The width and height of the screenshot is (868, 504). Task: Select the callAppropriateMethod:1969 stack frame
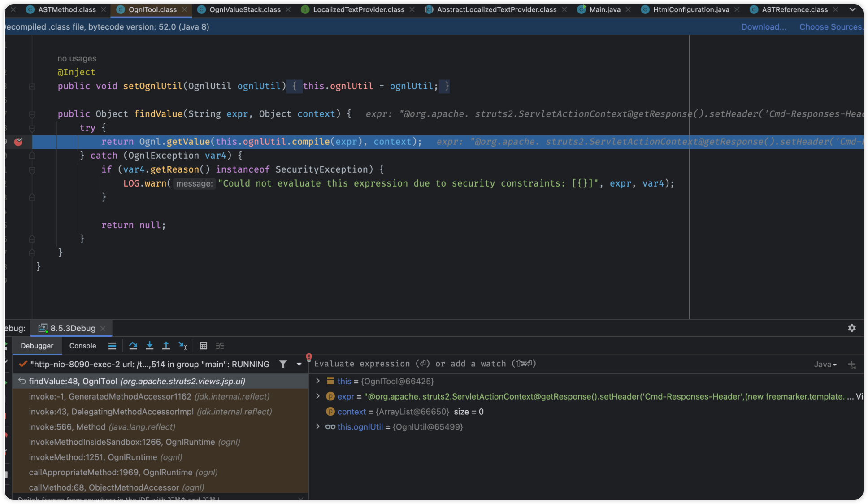[x=160, y=473]
